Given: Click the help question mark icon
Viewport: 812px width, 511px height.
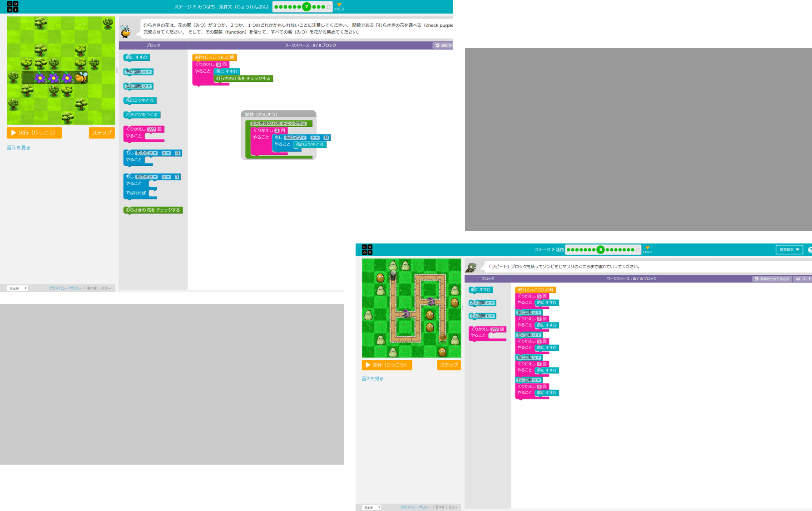Looking at the screenshot, I should (x=811, y=249).
